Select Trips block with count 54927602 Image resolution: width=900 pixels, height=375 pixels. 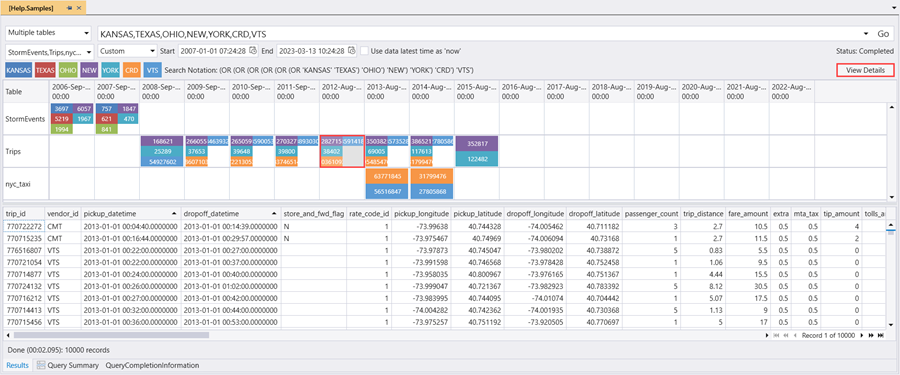[162, 162]
